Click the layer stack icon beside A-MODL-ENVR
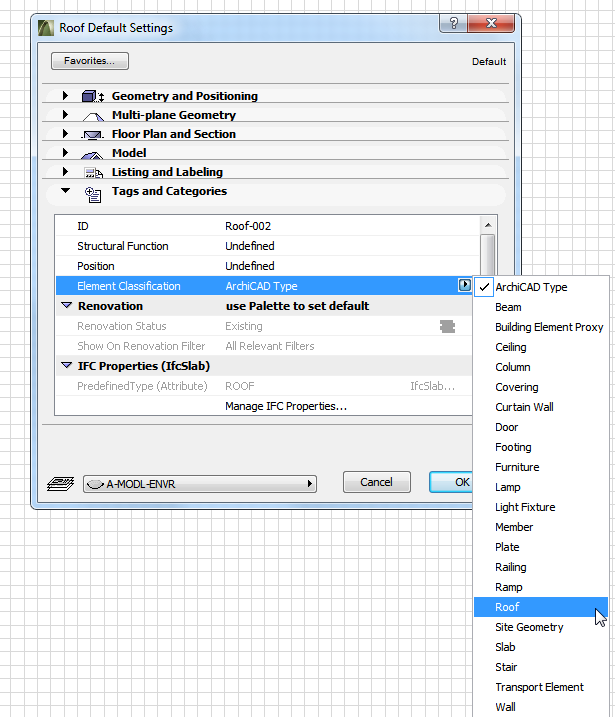615x717 pixels. [60, 483]
